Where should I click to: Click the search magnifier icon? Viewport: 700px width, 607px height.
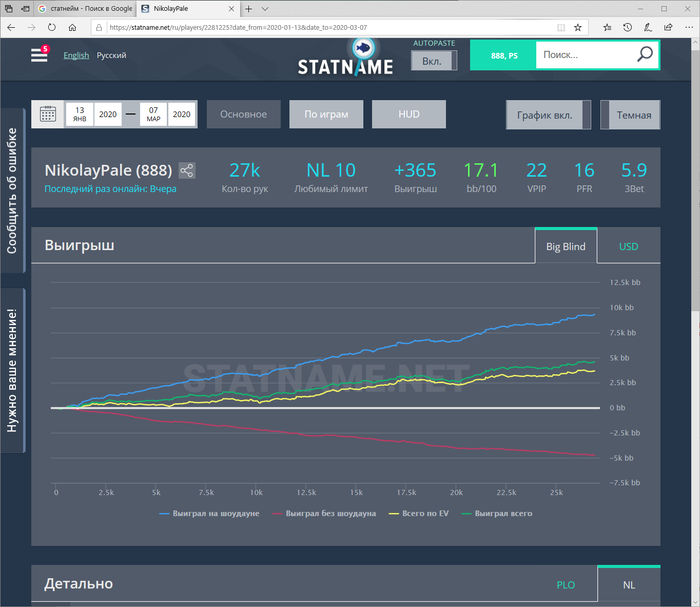pos(645,54)
